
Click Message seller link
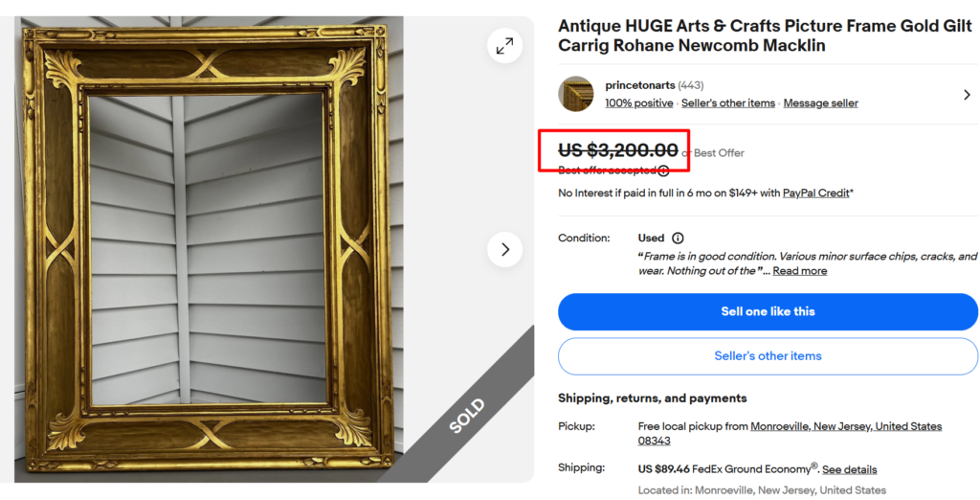(820, 103)
